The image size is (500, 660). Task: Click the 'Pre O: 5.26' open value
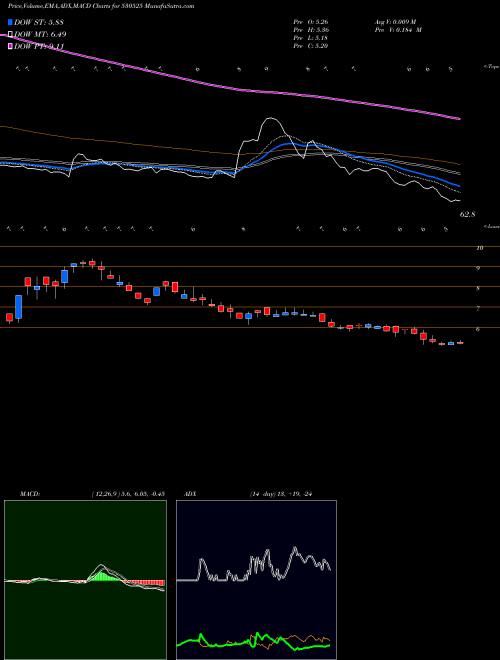point(311,22)
